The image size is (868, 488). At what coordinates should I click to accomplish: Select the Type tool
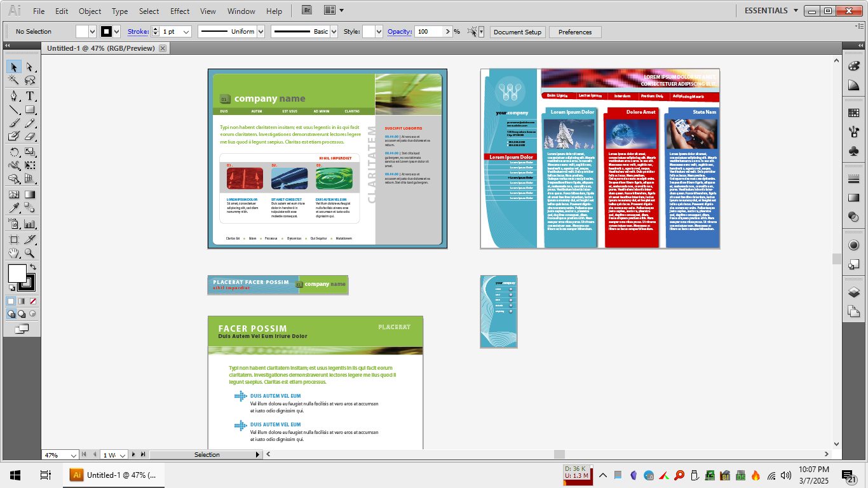point(29,96)
